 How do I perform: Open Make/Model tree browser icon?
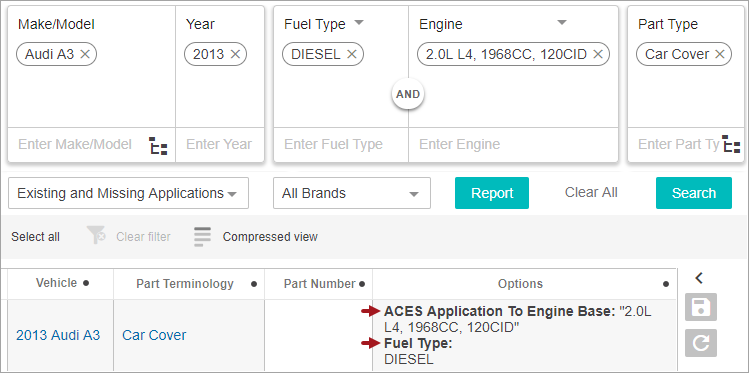158,145
